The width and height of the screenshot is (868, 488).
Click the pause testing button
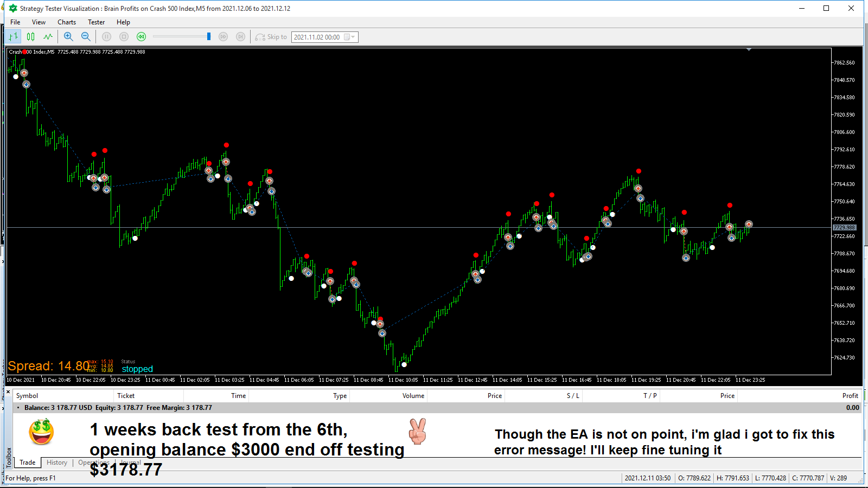107,36
